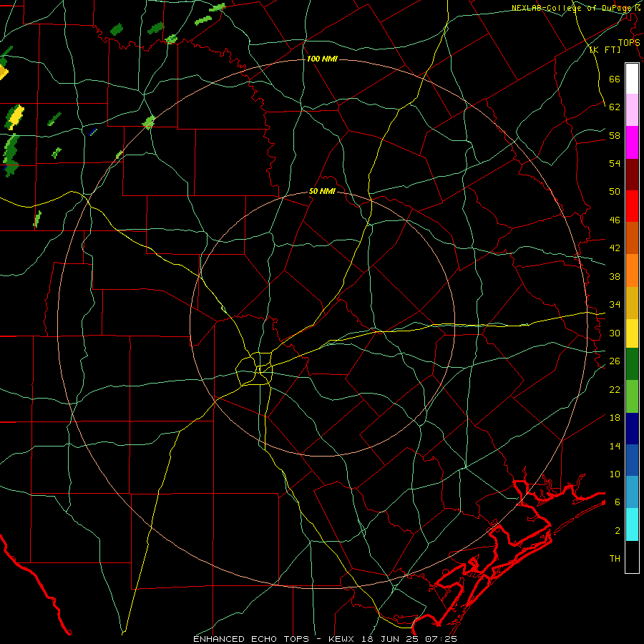The width and height of the screenshot is (644, 644).
Task: Click the small blue echo cell on the map
Action: [x=93, y=132]
